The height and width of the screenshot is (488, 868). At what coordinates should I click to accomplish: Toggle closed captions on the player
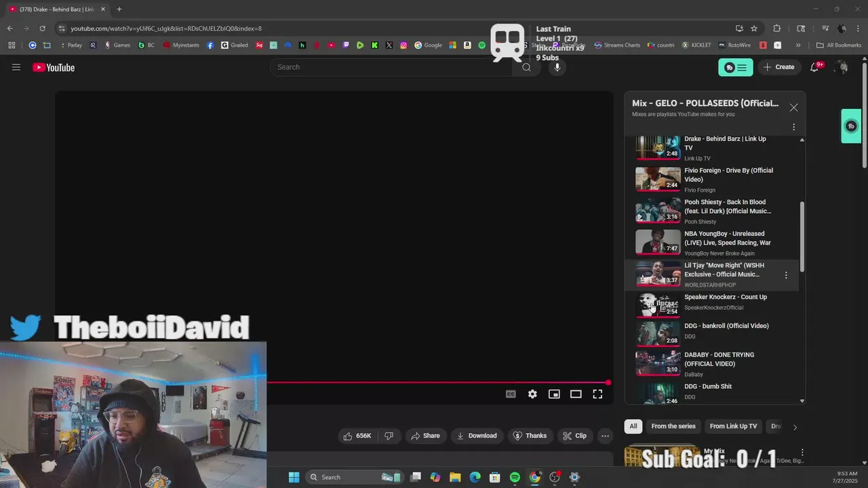511,394
